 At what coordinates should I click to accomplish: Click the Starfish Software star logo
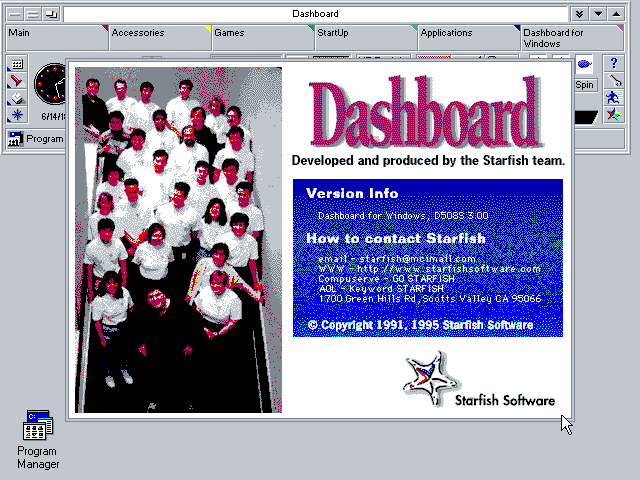pos(431,379)
